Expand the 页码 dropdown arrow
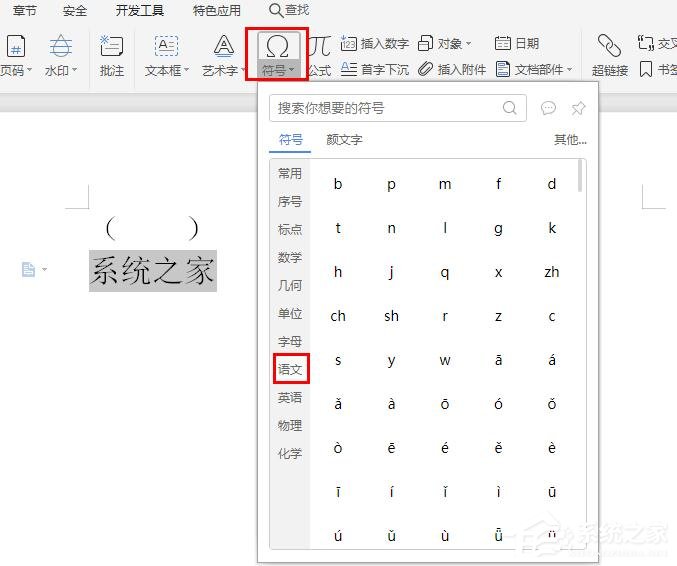 point(29,70)
